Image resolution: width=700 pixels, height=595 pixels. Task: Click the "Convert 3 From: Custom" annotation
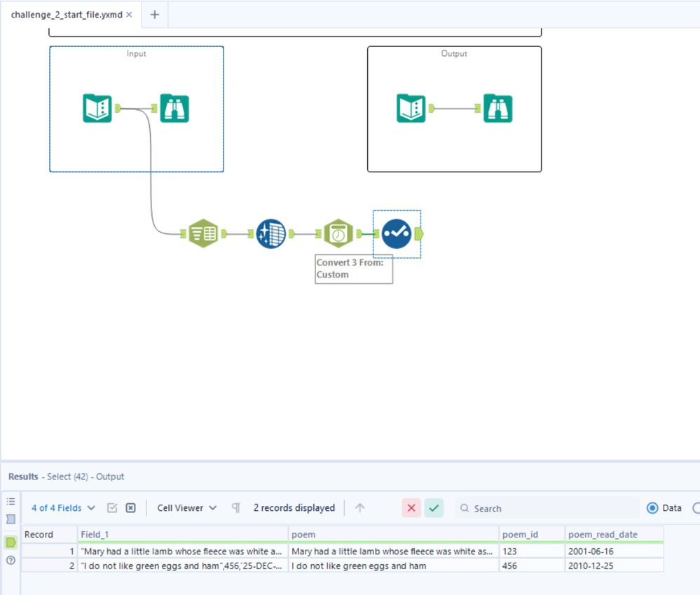(354, 268)
